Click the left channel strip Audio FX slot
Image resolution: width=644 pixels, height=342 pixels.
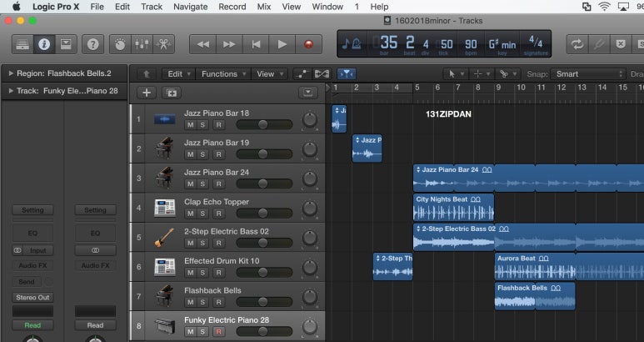pyautogui.click(x=32, y=265)
